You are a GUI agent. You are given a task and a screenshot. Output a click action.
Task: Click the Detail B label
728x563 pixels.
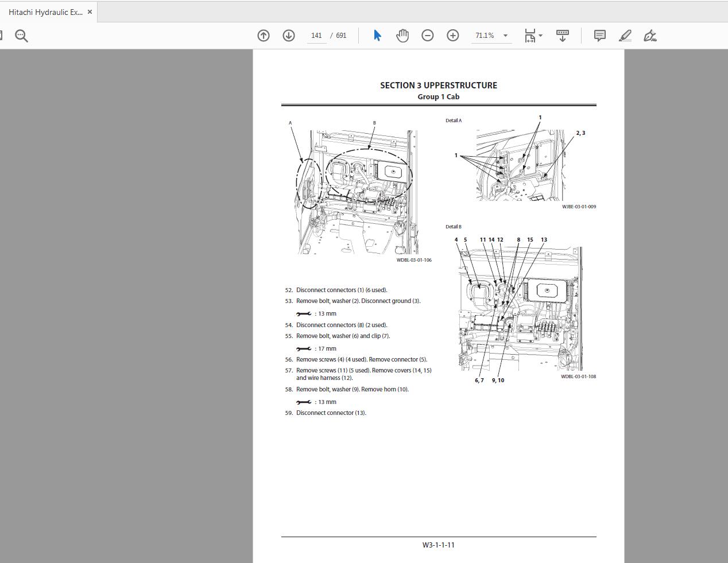[x=454, y=227]
